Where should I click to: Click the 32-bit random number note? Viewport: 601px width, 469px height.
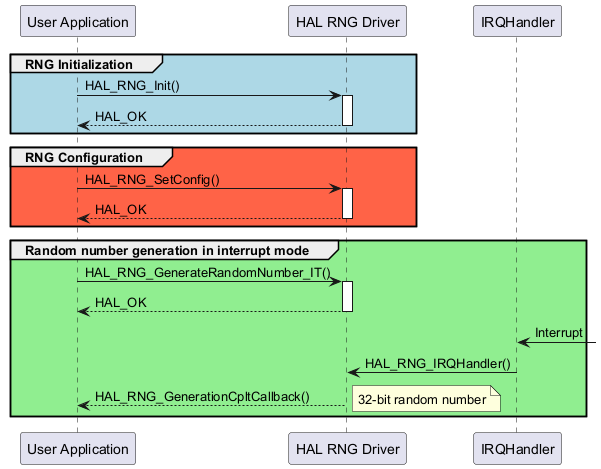[426, 399]
